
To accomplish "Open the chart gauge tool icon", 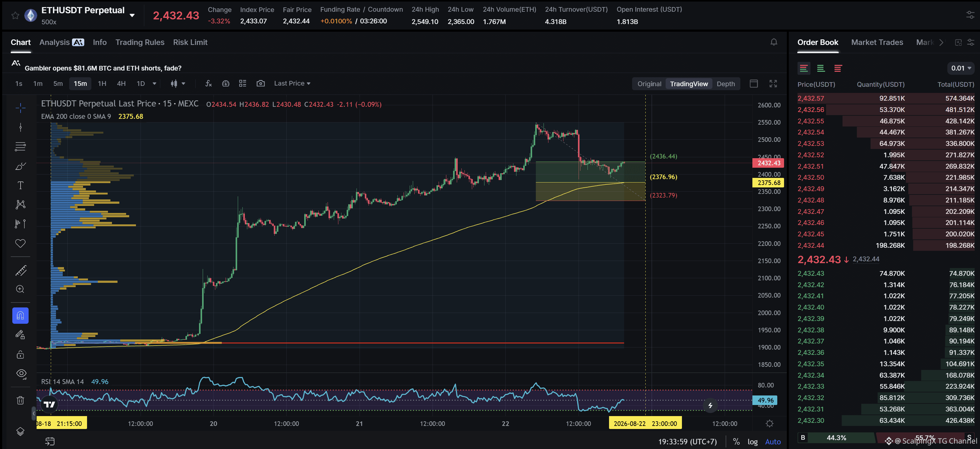I will coord(225,84).
